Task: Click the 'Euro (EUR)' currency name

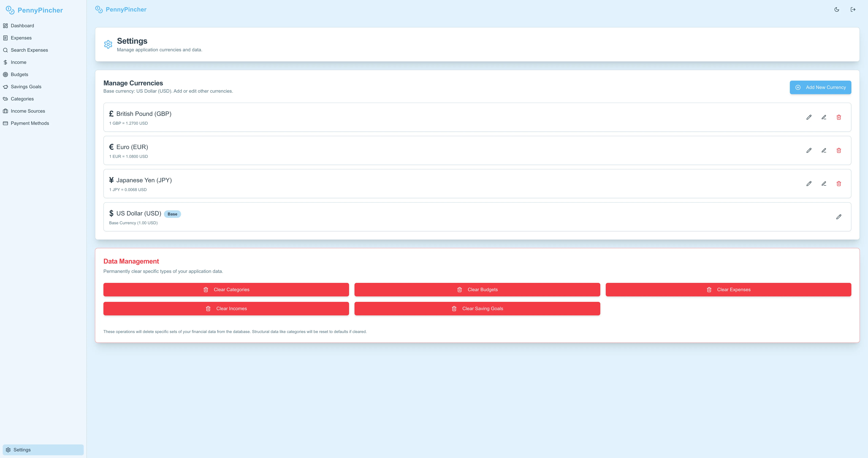Action: (132, 147)
